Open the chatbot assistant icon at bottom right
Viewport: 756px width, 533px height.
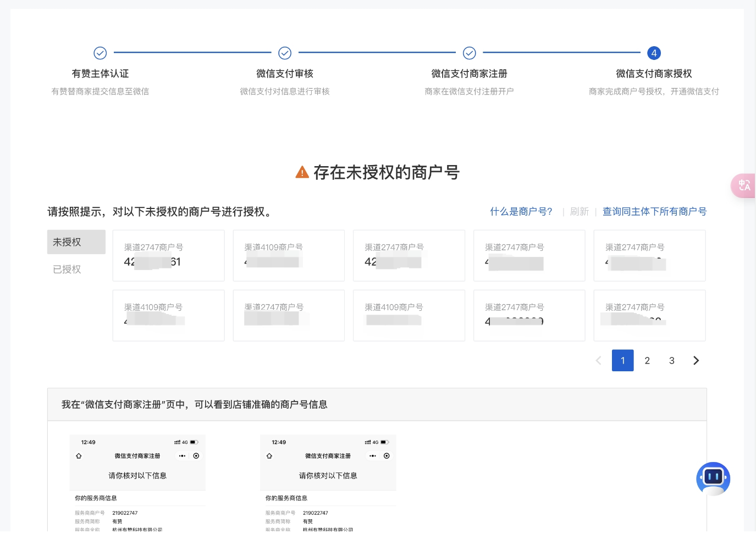tap(713, 479)
